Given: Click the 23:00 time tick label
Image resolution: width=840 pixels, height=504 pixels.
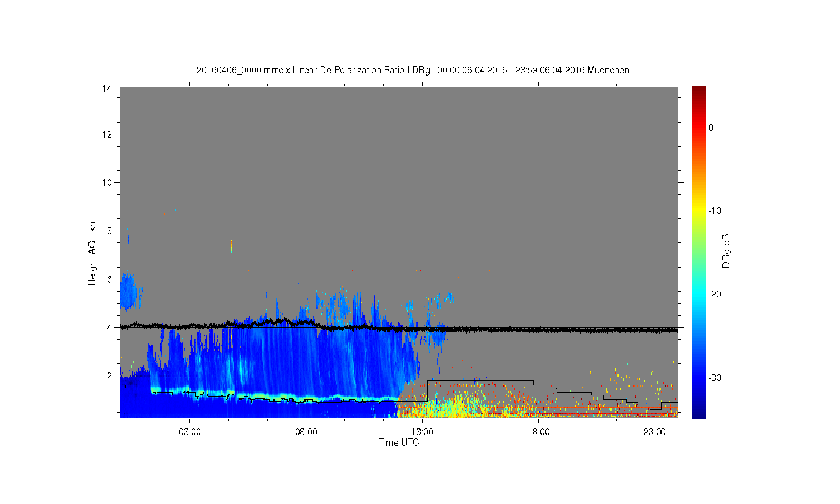Looking at the screenshot, I should click(654, 432).
